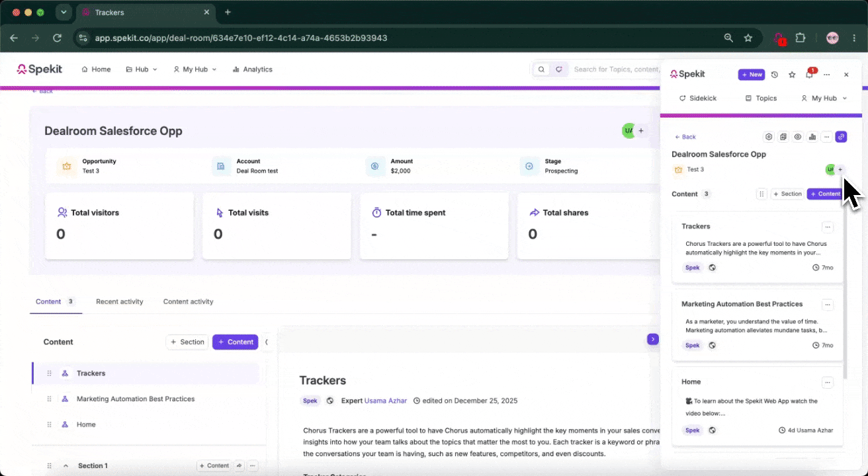Open options menu on Trackers card
The height and width of the screenshot is (476, 868).
click(x=828, y=227)
